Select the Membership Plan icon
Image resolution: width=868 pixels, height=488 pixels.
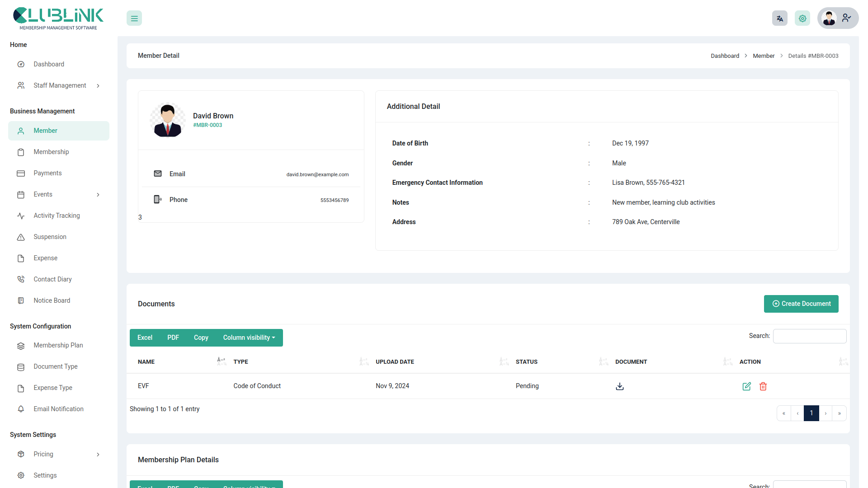point(21,346)
